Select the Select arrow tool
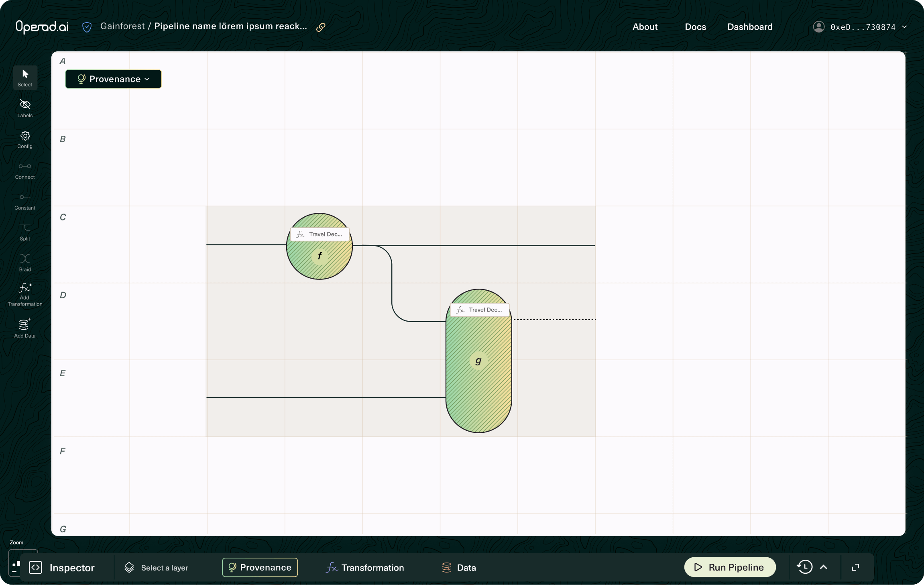This screenshot has height=585, width=924. [25, 77]
